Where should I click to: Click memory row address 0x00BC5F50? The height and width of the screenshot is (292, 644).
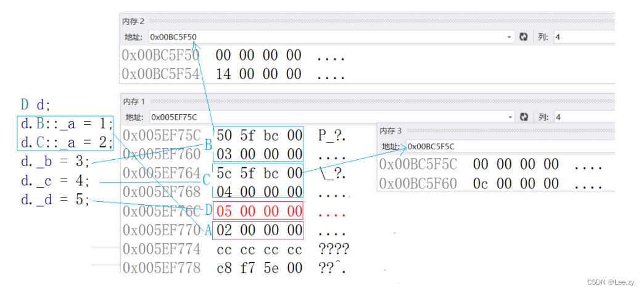(x=161, y=56)
